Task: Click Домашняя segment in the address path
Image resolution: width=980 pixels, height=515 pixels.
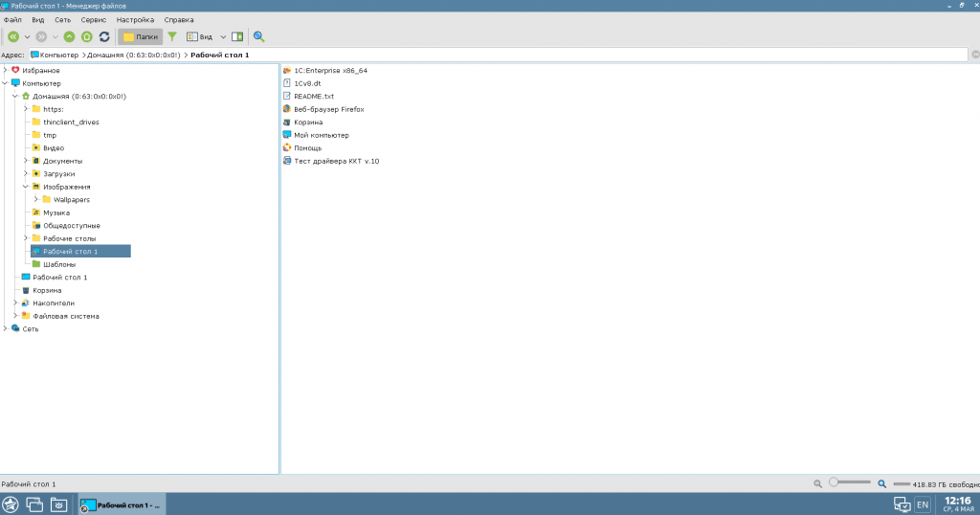Action: [x=133, y=55]
